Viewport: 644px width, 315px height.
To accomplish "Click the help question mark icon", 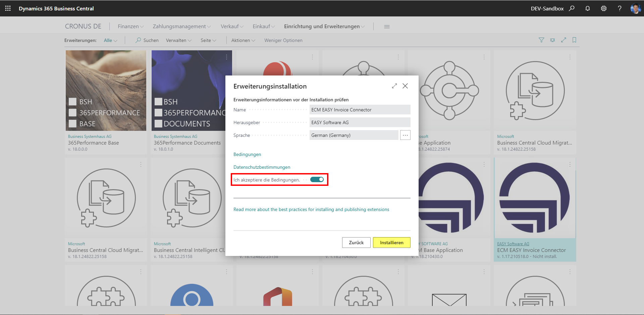I will (x=620, y=8).
